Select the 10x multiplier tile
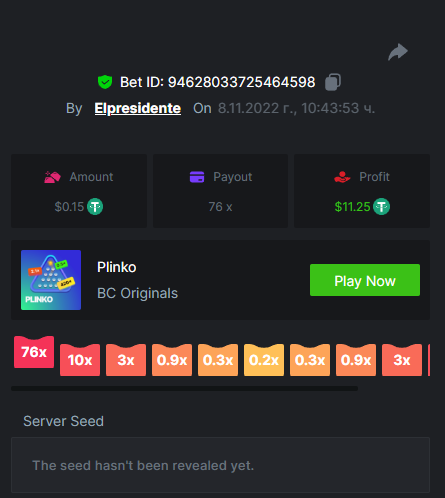Image resolution: width=445 pixels, height=498 pixels. click(80, 360)
